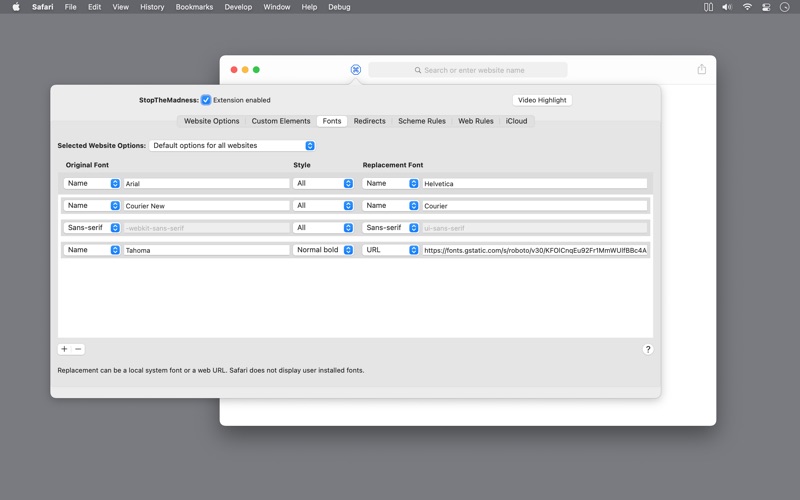Switch to the Redirects tab
800x500 pixels.
369,121
